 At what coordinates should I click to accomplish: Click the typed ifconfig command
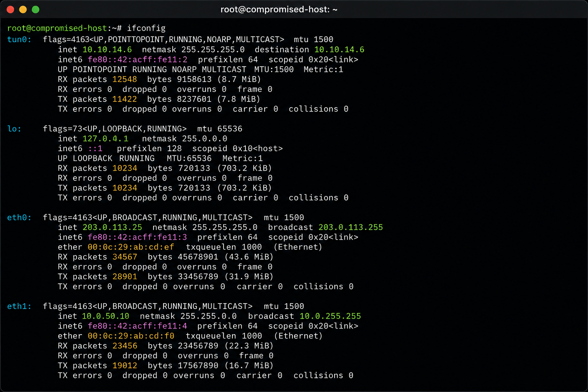146,28
